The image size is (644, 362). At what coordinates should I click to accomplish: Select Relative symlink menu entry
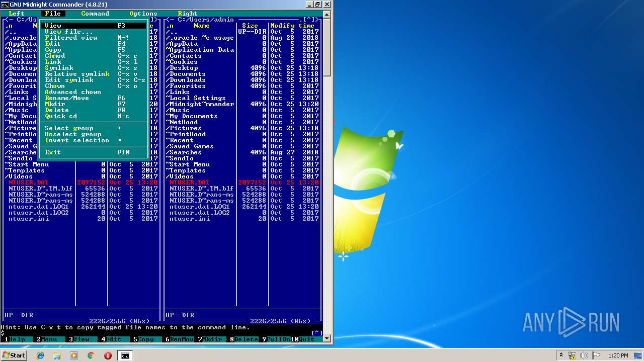[x=93, y=74]
